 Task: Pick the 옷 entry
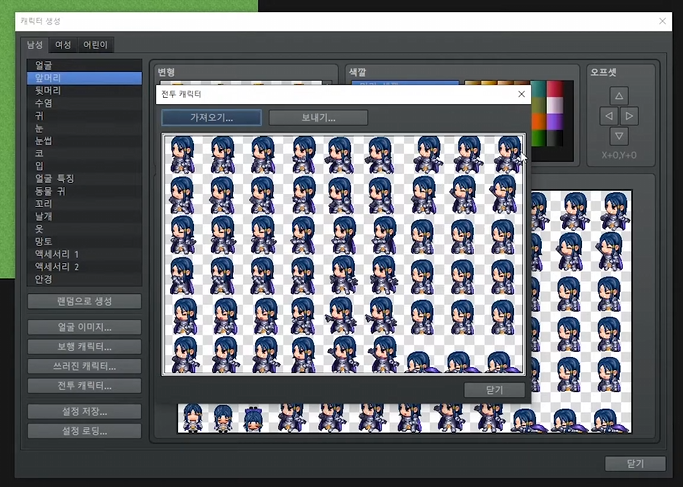point(85,229)
